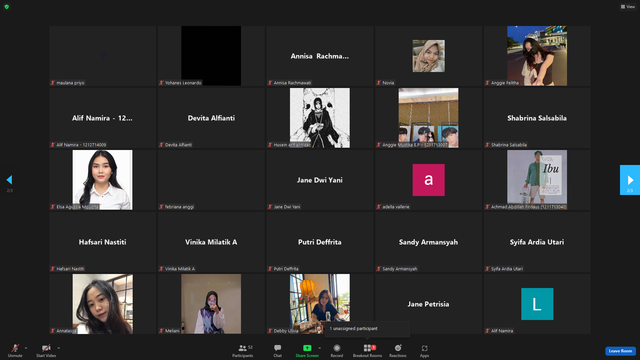Click the Hafsari Nastiti tile
This screenshot has height=360, width=640.
102,242
